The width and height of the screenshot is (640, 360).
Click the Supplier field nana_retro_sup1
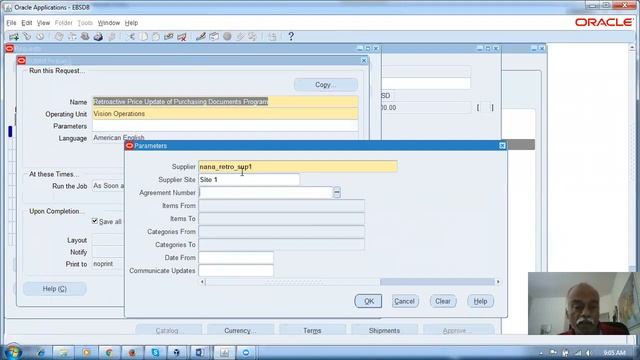click(298, 167)
